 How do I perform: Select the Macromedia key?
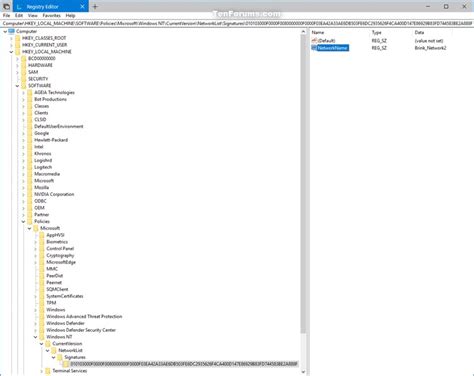pos(47,174)
